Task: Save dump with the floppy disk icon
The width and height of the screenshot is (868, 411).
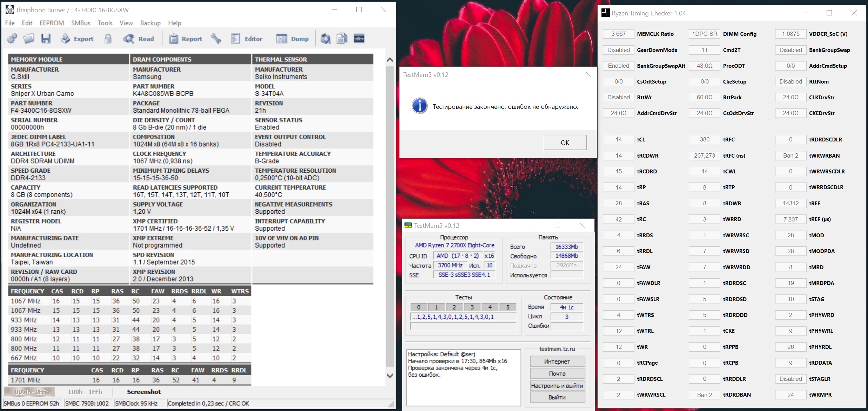Action: coord(46,39)
